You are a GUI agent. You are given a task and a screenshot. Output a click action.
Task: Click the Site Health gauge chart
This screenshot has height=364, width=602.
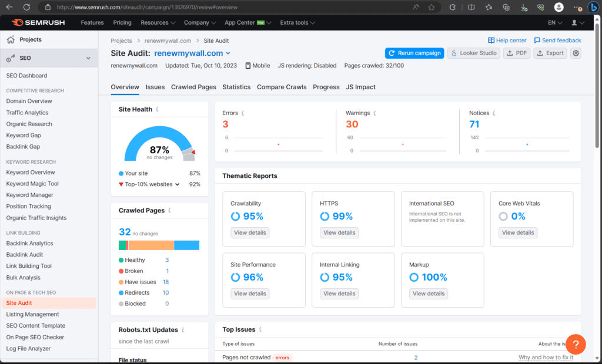(x=160, y=143)
